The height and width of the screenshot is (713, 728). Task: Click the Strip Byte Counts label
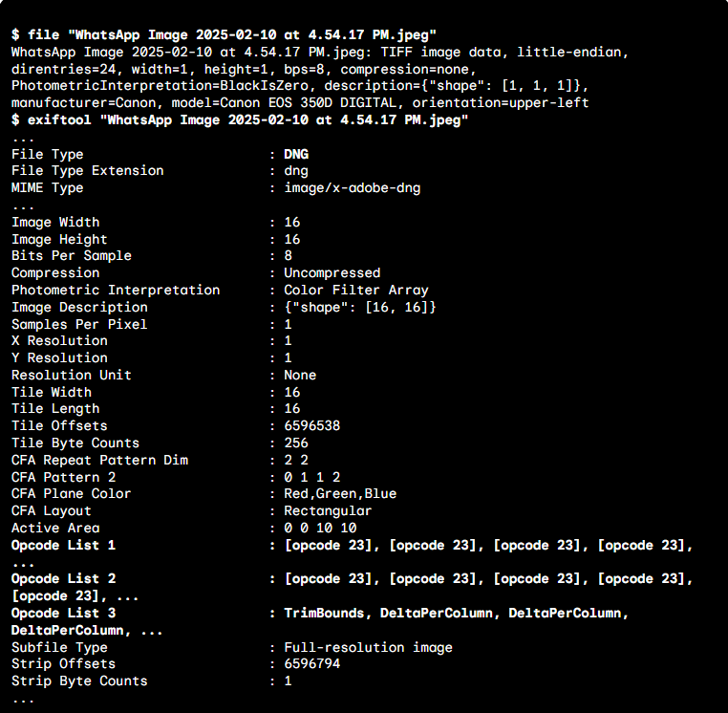pyautogui.click(x=79, y=681)
